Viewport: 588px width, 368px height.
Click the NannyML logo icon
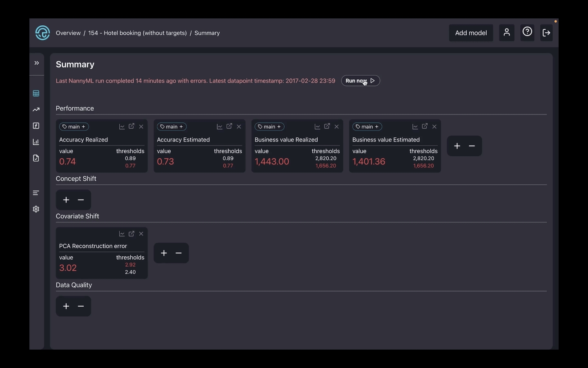(42, 33)
